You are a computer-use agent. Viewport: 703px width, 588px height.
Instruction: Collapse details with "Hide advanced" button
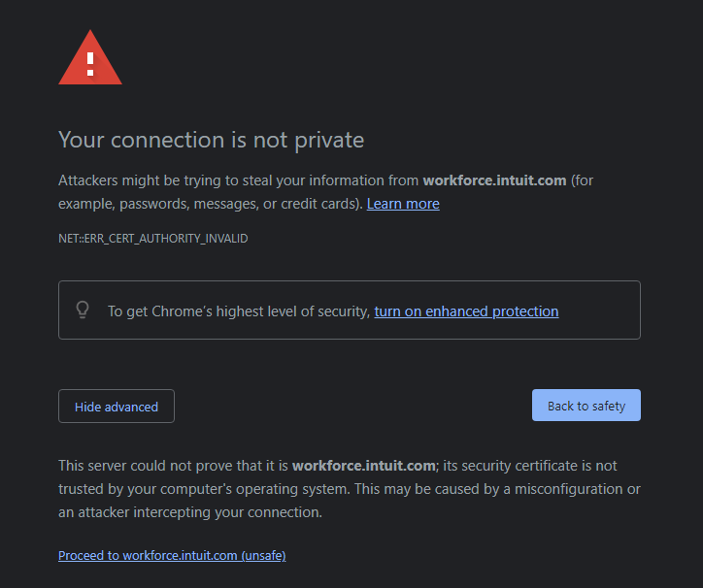click(117, 407)
